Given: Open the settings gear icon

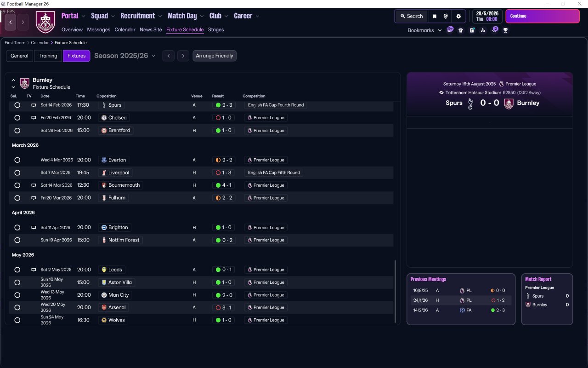Looking at the screenshot, I should point(458,16).
